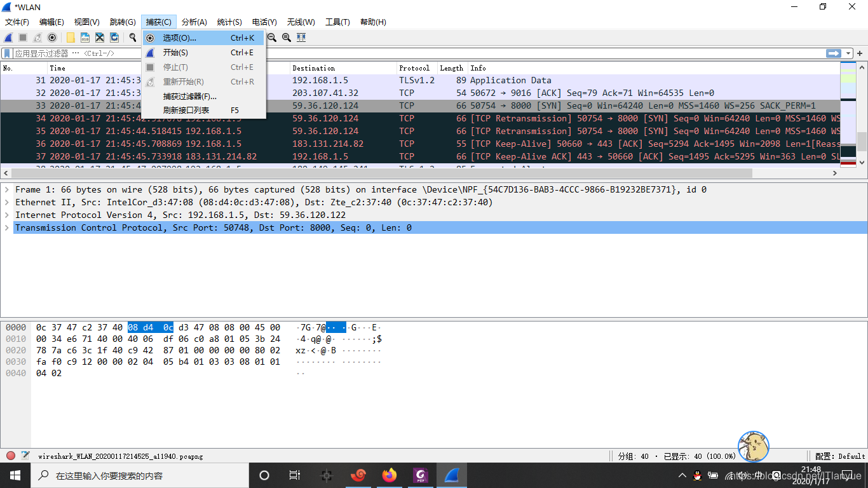Close capture file toolbar icon
Image resolution: width=868 pixels, height=488 pixels.
pyautogui.click(x=99, y=37)
